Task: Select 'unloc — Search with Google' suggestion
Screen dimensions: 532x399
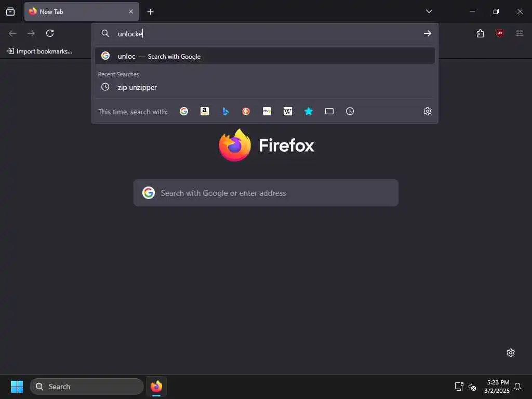Action: click(265, 56)
